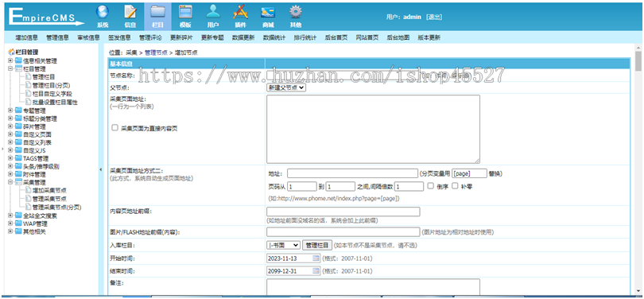Click the folder icon beside 附件管理

point(18,174)
